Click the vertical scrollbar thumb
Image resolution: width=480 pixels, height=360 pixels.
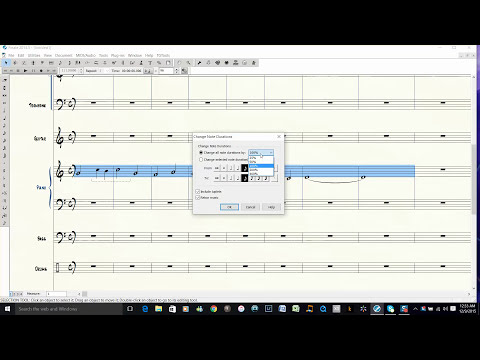(474, 179)
